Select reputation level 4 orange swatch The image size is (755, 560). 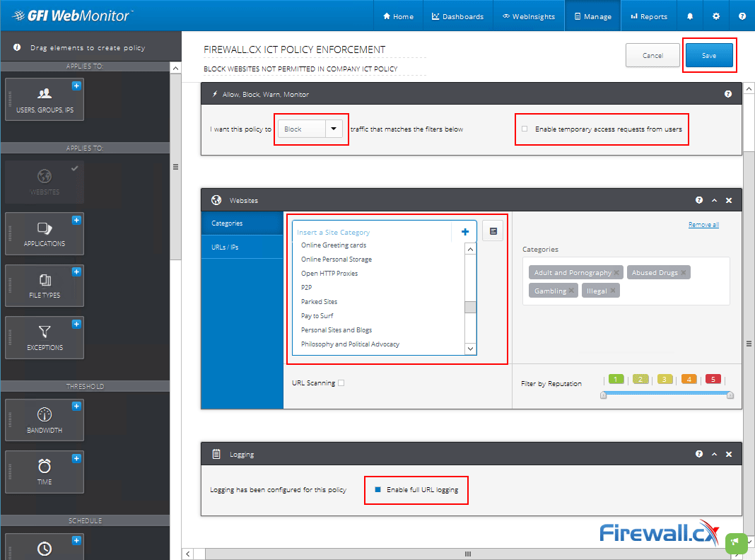pos(689,380)
